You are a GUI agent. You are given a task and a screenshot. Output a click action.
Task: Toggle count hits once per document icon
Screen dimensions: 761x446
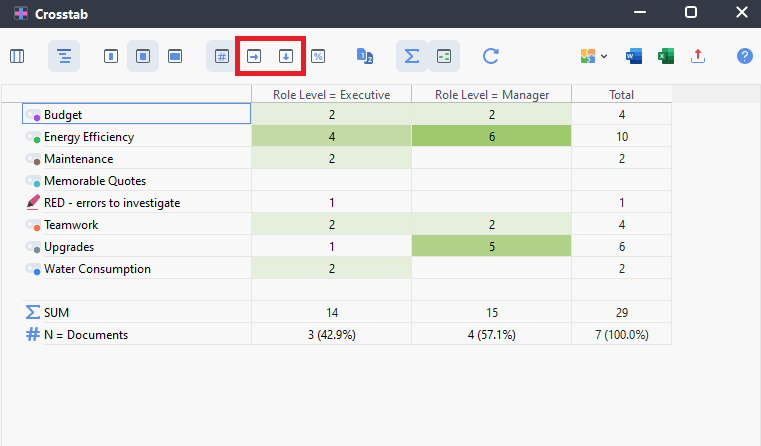(x=364, y=56)
